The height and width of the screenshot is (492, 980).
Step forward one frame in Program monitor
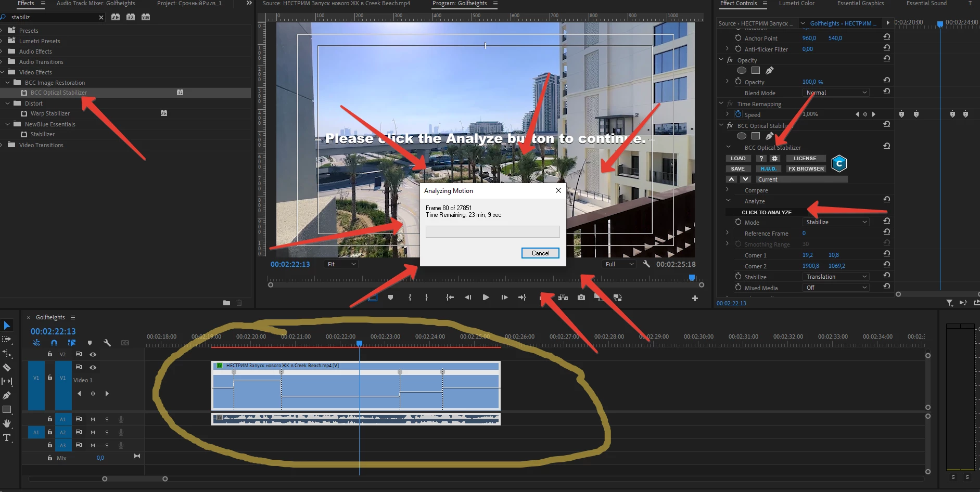(504, 297)
